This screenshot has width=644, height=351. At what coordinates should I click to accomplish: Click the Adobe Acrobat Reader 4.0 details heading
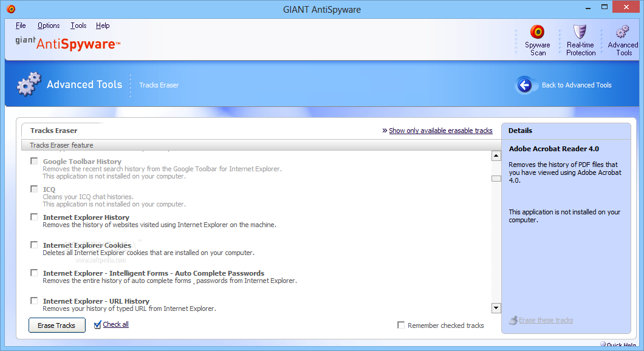[x=553, y=149]
